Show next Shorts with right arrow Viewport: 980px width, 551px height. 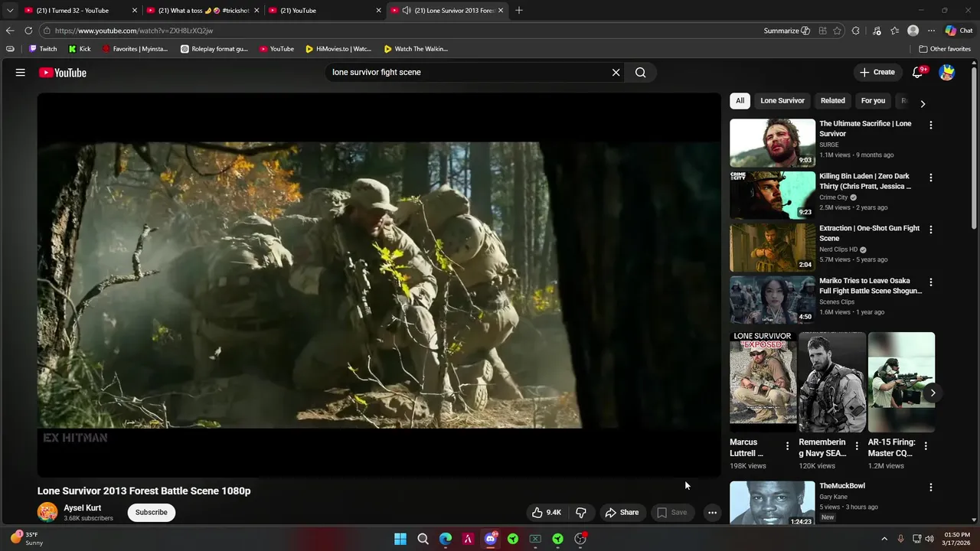click(x=933, y=393)
